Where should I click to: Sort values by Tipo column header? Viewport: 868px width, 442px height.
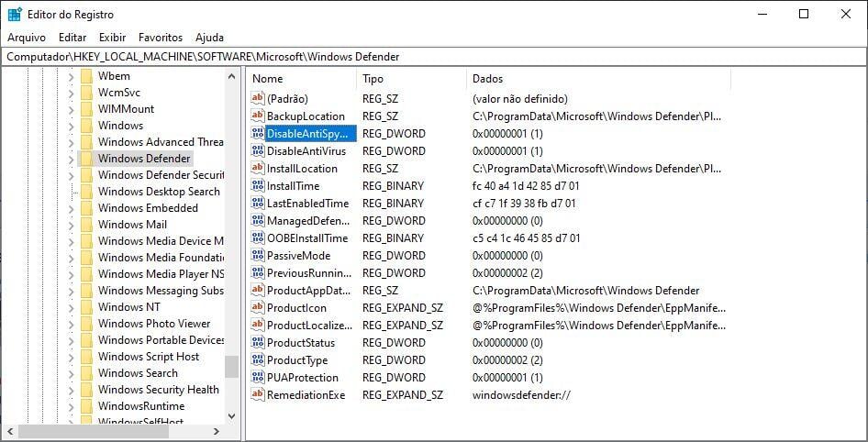[x=412, y=79]
